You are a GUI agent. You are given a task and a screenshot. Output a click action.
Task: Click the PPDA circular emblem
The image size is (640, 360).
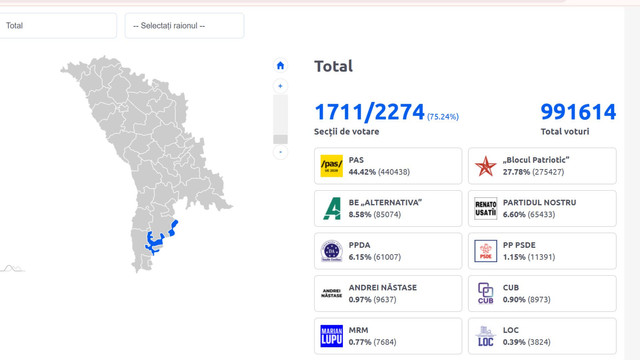pos(331,251)
